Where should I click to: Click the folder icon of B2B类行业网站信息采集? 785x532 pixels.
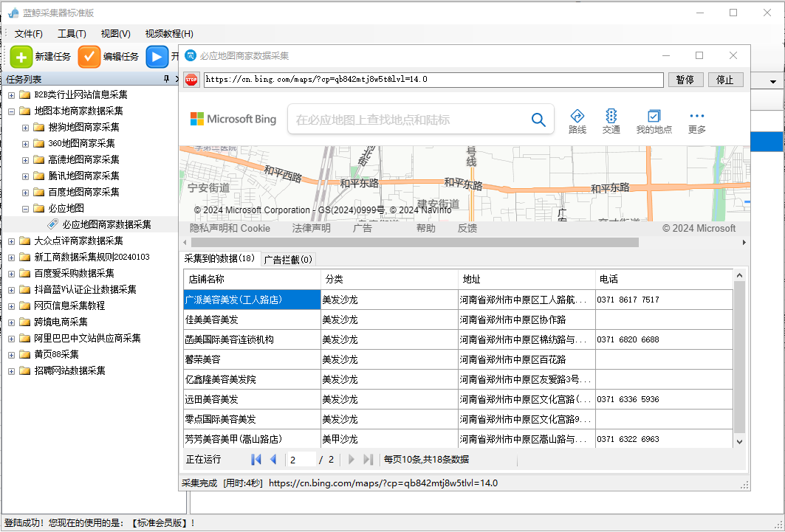[24, 94]
